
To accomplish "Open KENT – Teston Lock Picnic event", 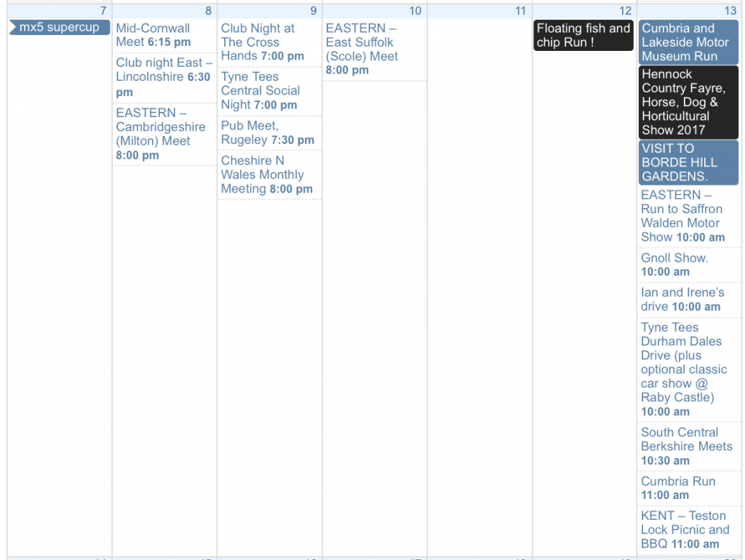I will [685, 529].
